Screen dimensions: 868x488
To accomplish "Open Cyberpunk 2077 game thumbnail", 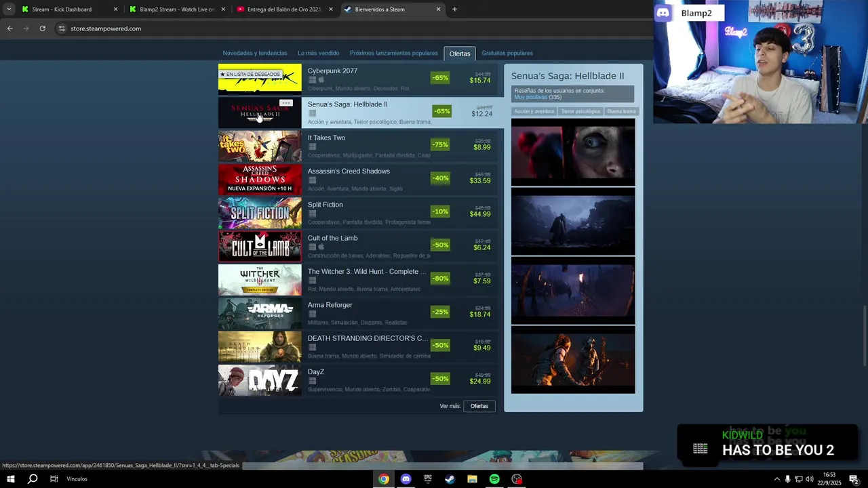I will pos(260,78).
